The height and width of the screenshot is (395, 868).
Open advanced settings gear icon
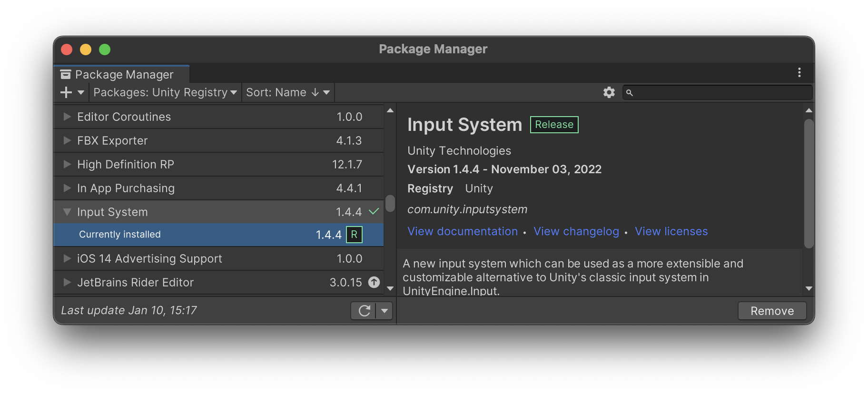(609, 92)
